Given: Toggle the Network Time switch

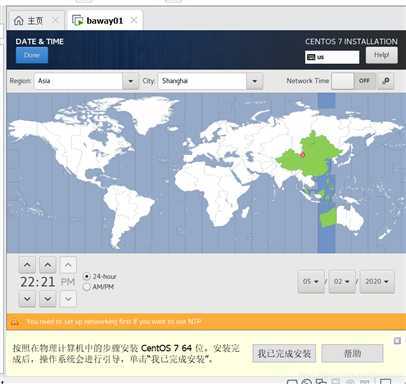Looking at the screenshot, I should click(x=353, y=81).
